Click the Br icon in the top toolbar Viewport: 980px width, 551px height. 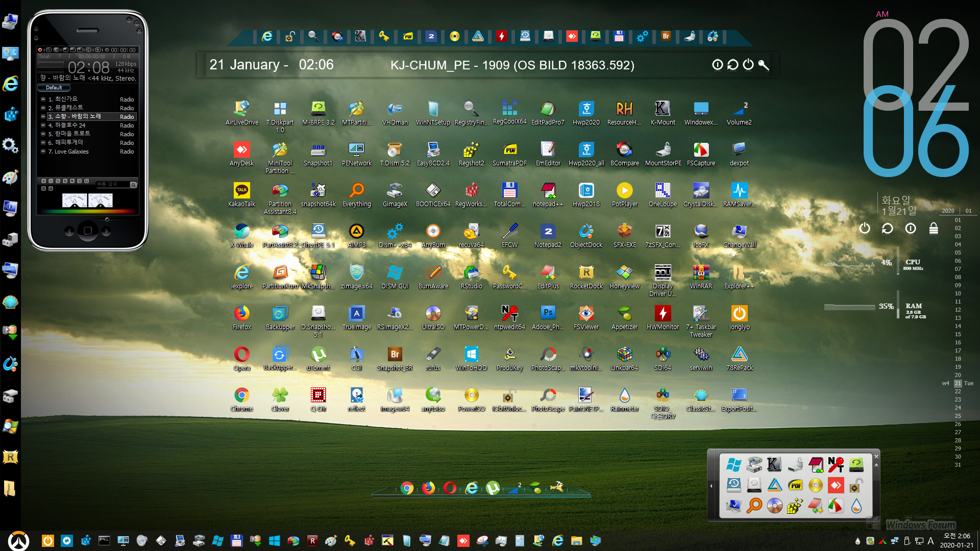click(x=666, y=36)
